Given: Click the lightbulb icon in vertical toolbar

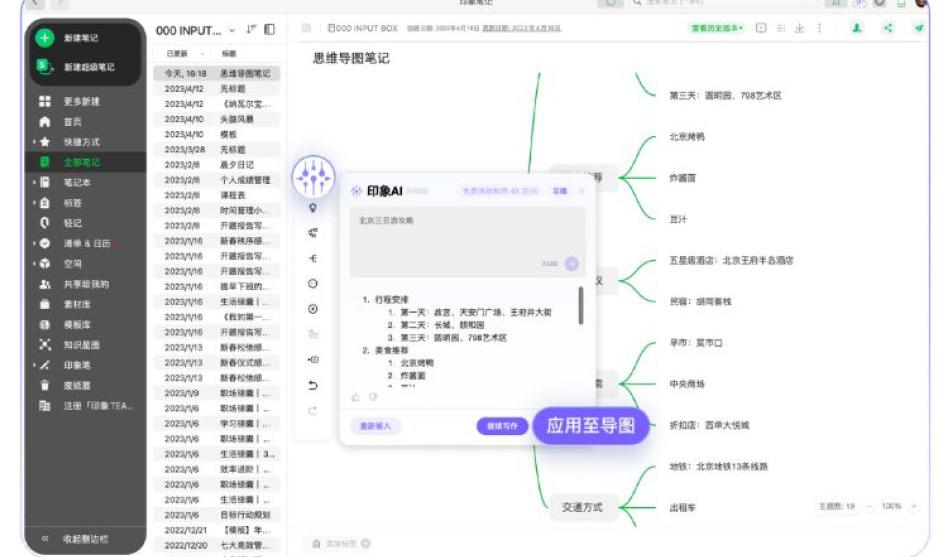Looking at the screenshot, I should tap(313, 208).
